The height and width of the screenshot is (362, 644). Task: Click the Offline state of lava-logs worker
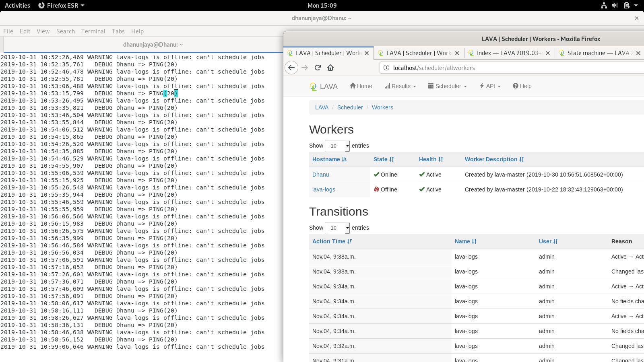(x=385, y=189)
